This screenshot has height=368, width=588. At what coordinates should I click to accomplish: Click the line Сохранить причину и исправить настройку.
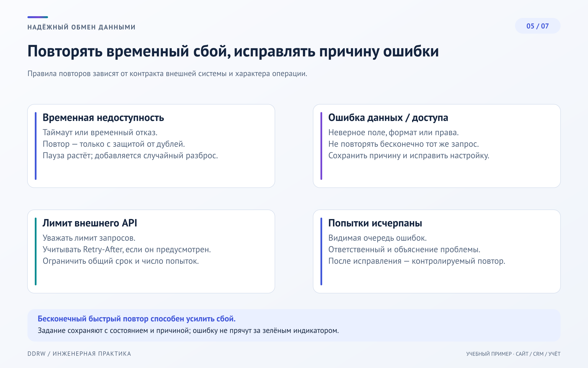pyautogui.click(x=409, y=156)
